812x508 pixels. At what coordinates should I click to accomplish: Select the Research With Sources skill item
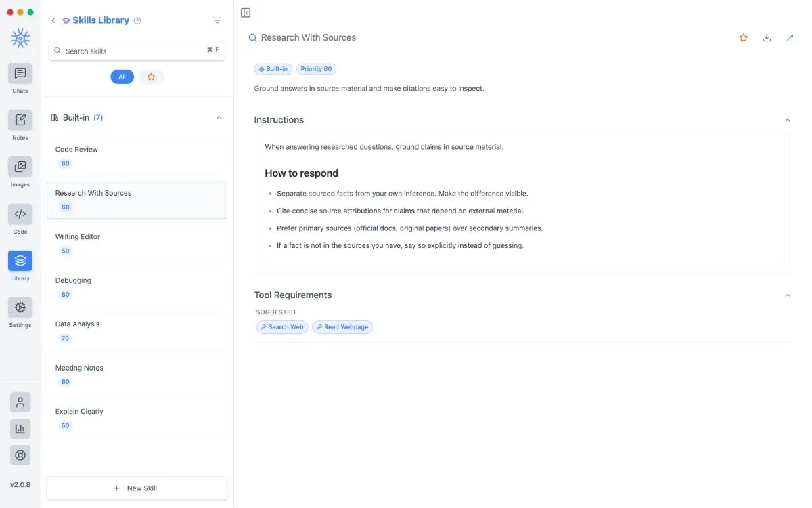(137, 200)
